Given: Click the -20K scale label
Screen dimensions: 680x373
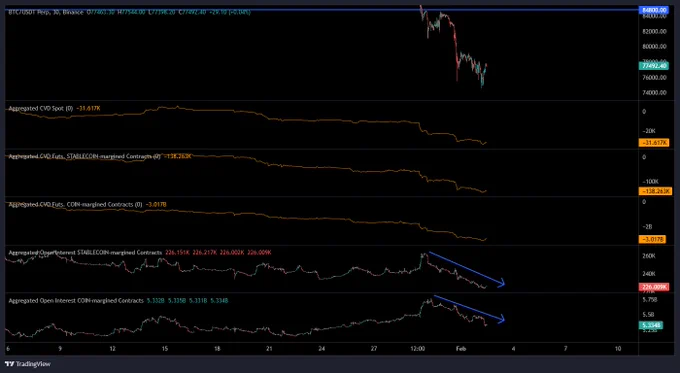Looking at the screenshot, I should pyautogui.click(x=649, y=131).
